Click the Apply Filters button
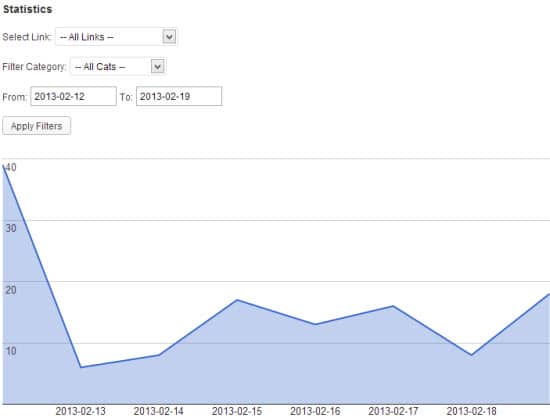Screen dimensions: 550x420 tap(36, 126)
